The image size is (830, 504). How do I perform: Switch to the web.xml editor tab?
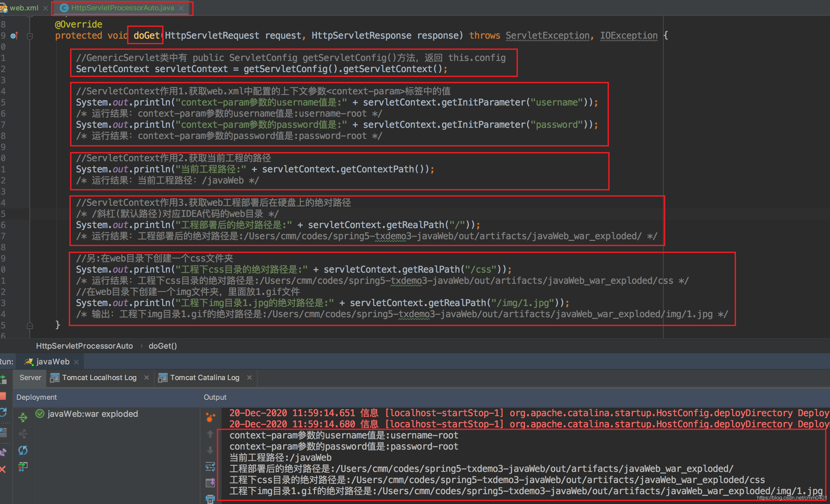(x=24, y=8)
